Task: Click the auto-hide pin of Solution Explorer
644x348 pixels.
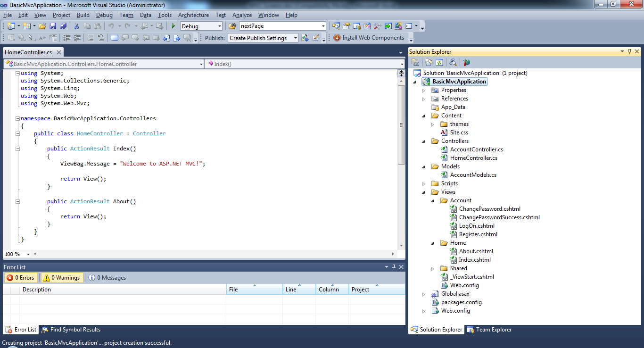Action: click(x=629, y=52)
